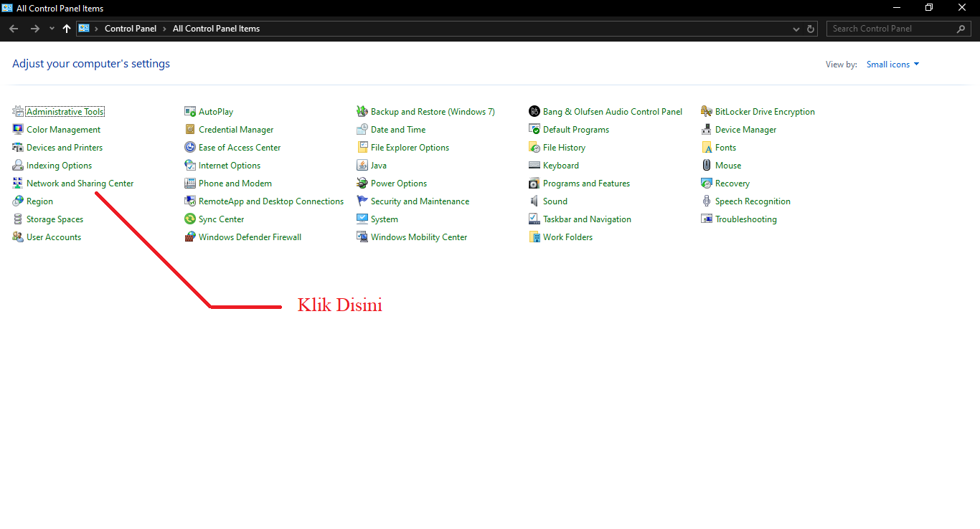Open the RemoteApp and Desktop Connections link
Screen dimensions: 980x529
click(271, 201)
